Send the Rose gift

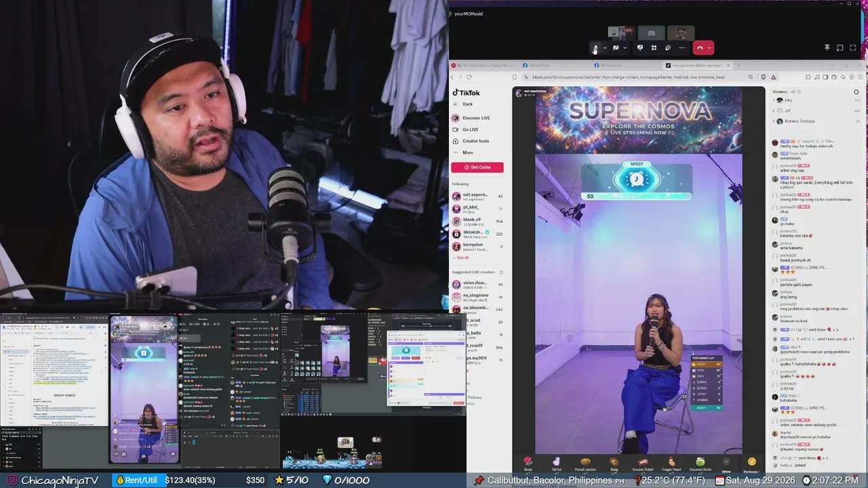click(x=528, y=464)
